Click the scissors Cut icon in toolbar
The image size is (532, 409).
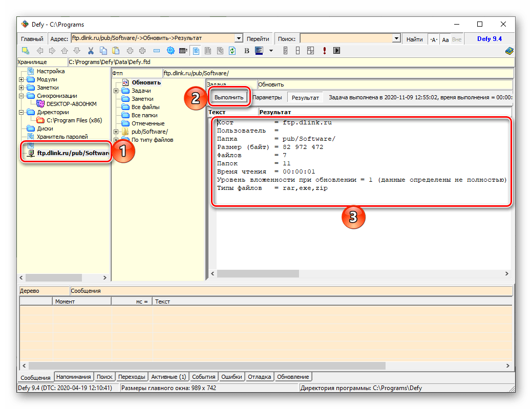click(x=91, y=51)
